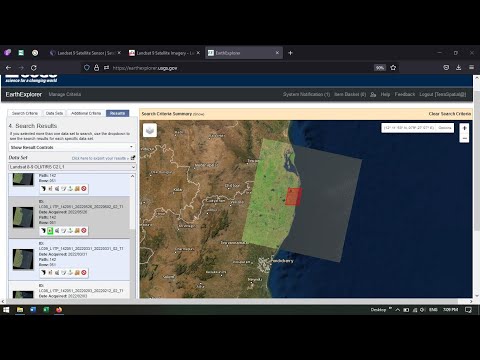Expand Show Result Controls dropdown
The image size is (480, 360).
click(72, 147)
